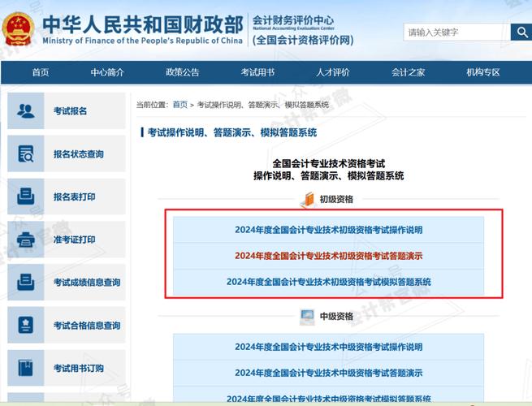
Task: Open the 会计之家 navigation item
Action: [408, 72]
